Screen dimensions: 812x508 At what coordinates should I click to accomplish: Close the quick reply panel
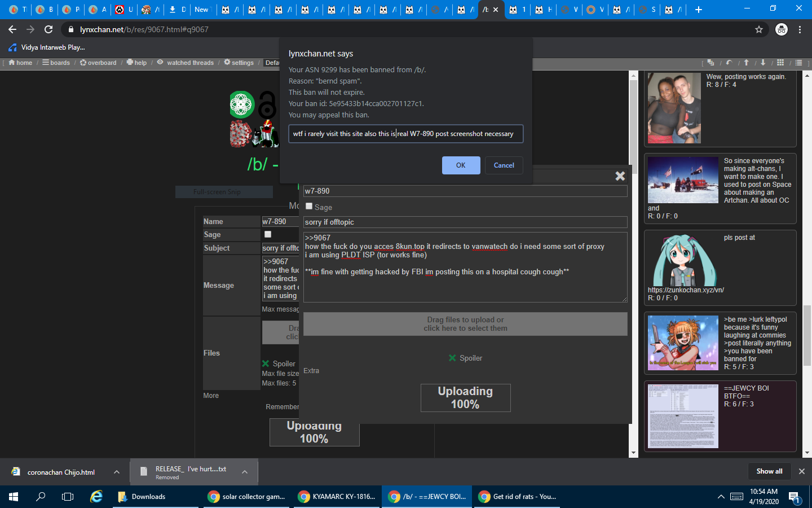point(620,176)
